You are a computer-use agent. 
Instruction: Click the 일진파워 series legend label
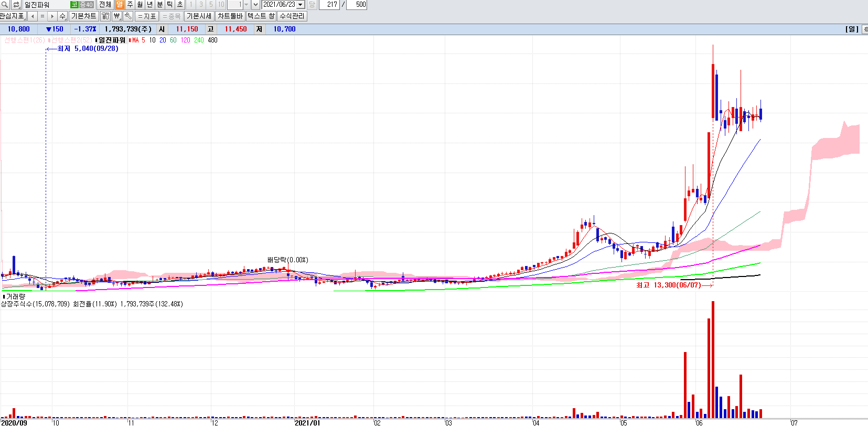coord(111,40)
